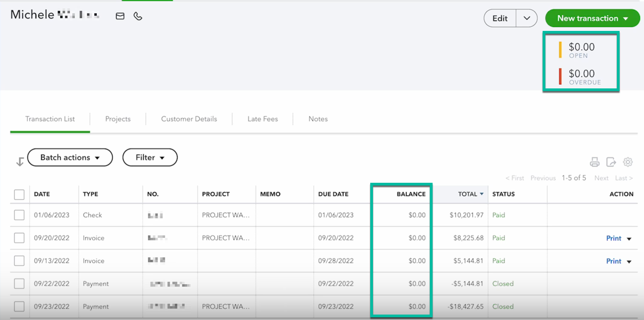Click the TOTAL column sort arrow
This screenshot has height=320, width=644.
coord(482,194)
